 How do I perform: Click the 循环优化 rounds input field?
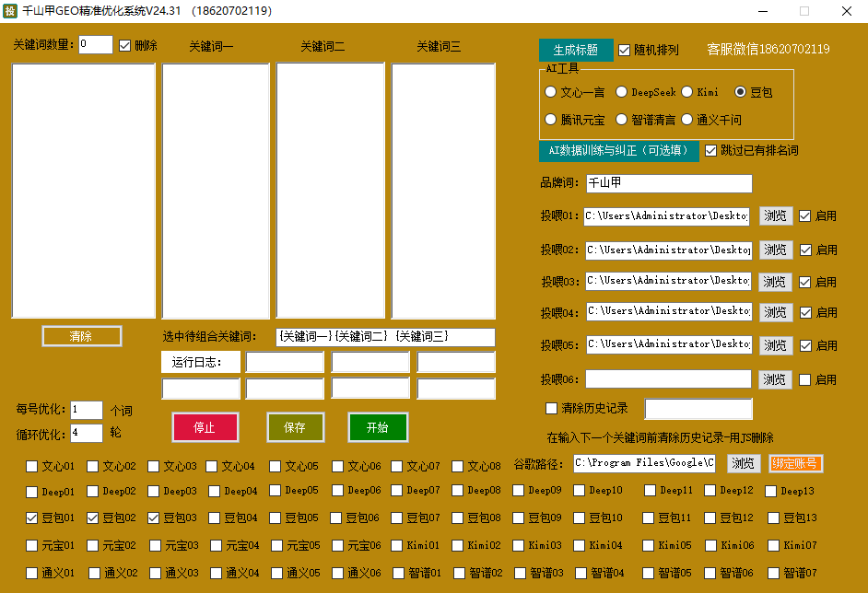[x=86, y=433]
